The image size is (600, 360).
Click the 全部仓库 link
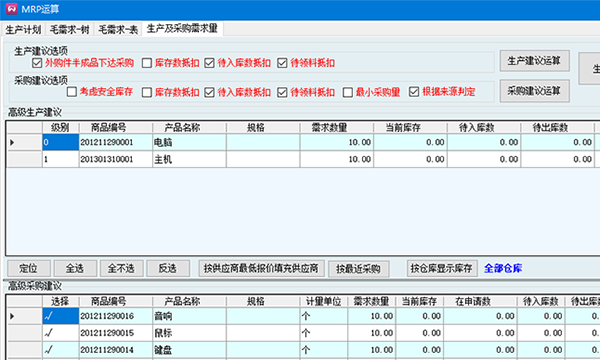[x=503, y=268]
